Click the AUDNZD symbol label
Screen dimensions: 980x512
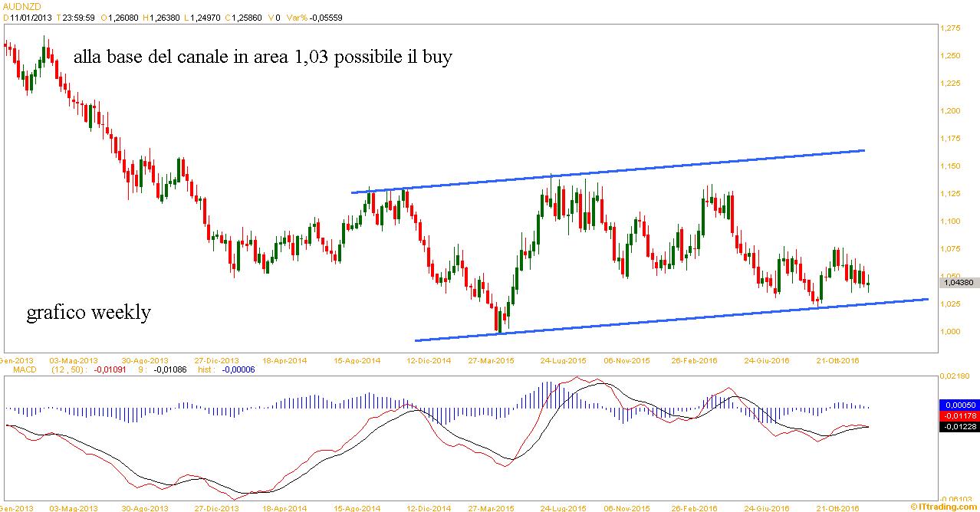17,5
